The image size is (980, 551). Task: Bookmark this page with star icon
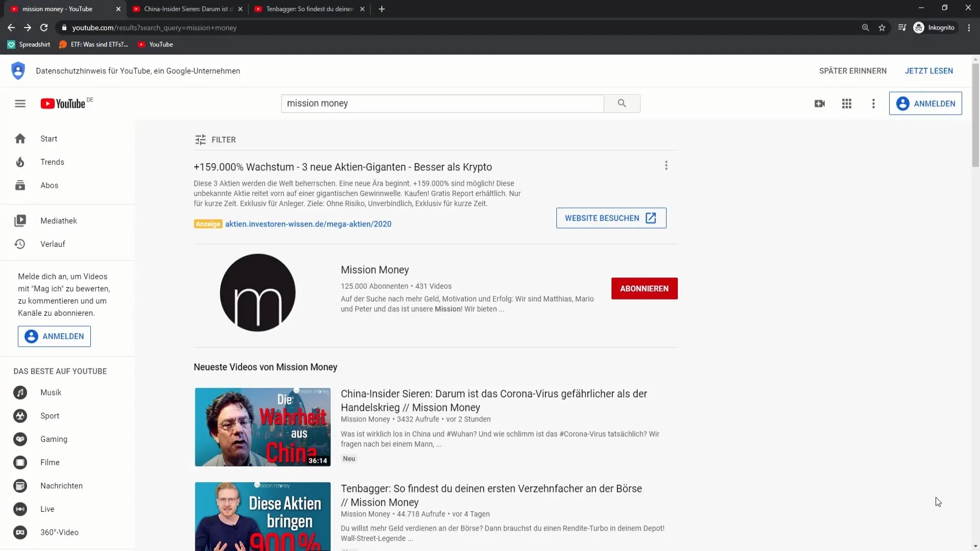coord(882,28)
